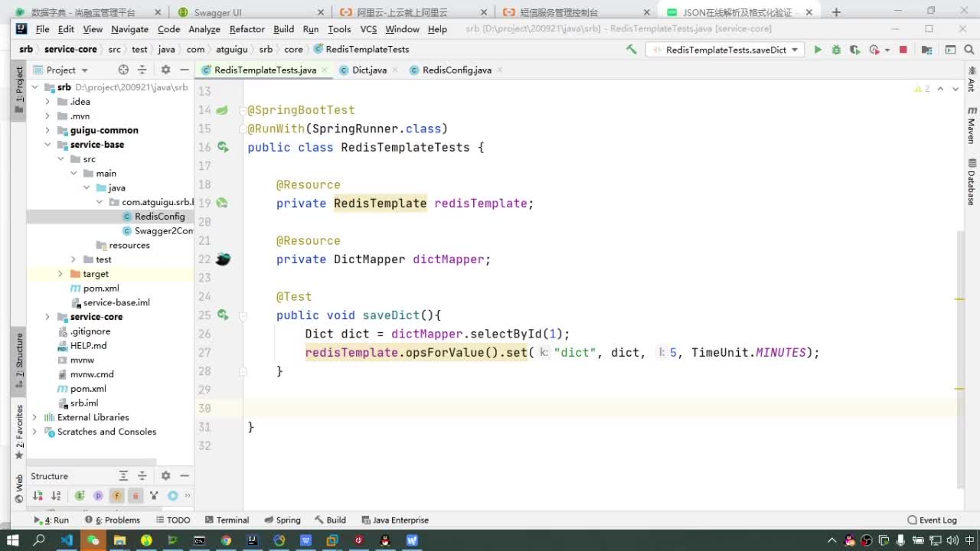Image resolution: width=980 pixels, height=551 pixels.
Task: Hide the Project tool window
Action: 184,70
